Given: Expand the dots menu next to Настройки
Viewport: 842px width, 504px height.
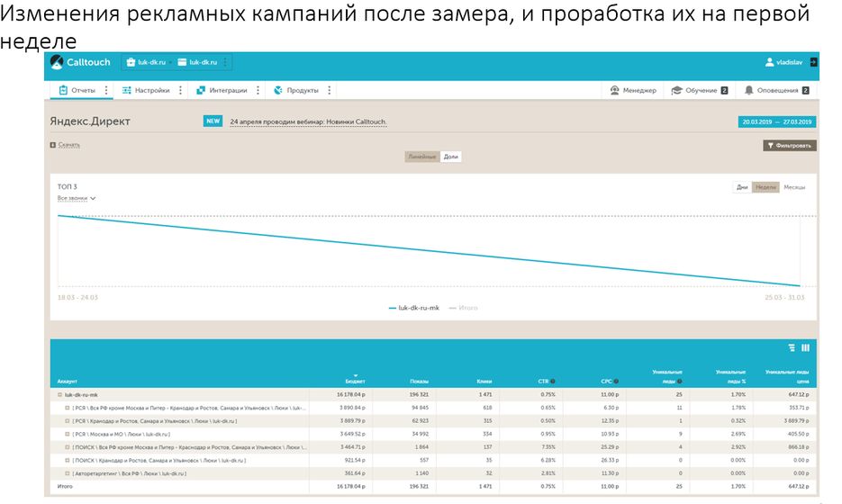Looking at the screenshot, I should pyautogui.click(x=180, y=90).
